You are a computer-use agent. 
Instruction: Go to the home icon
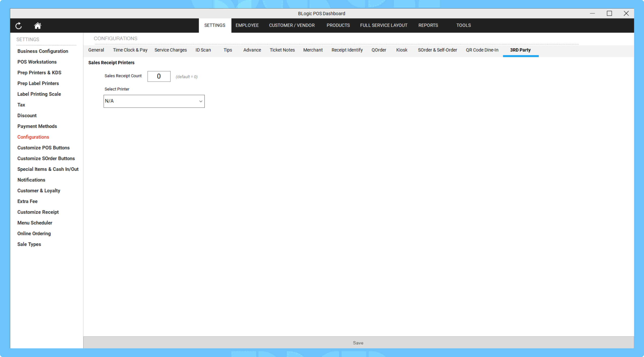(37, 26)
